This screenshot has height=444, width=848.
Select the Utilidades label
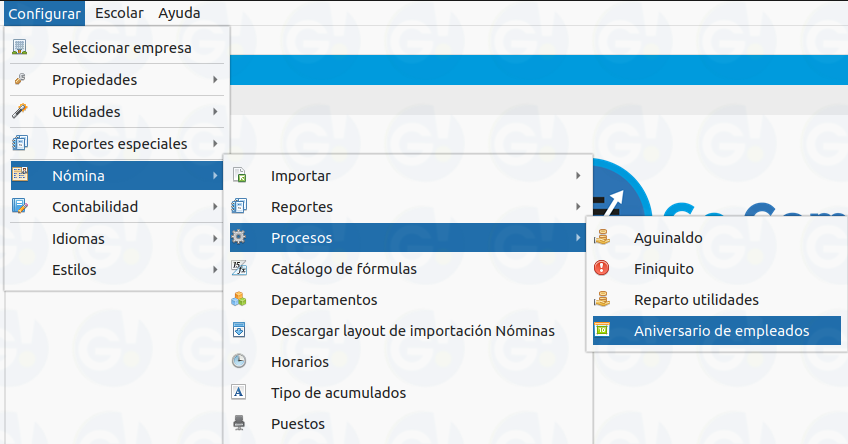86,111
